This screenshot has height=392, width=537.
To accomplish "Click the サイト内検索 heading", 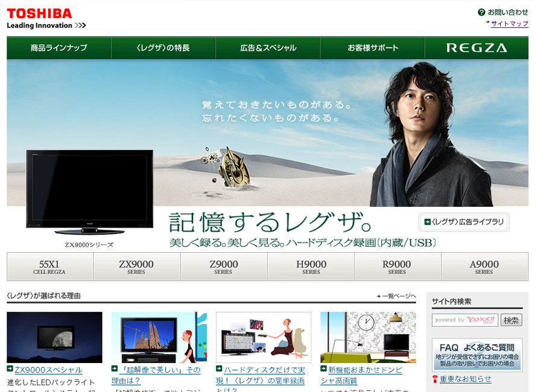I will tap(451, 302).
